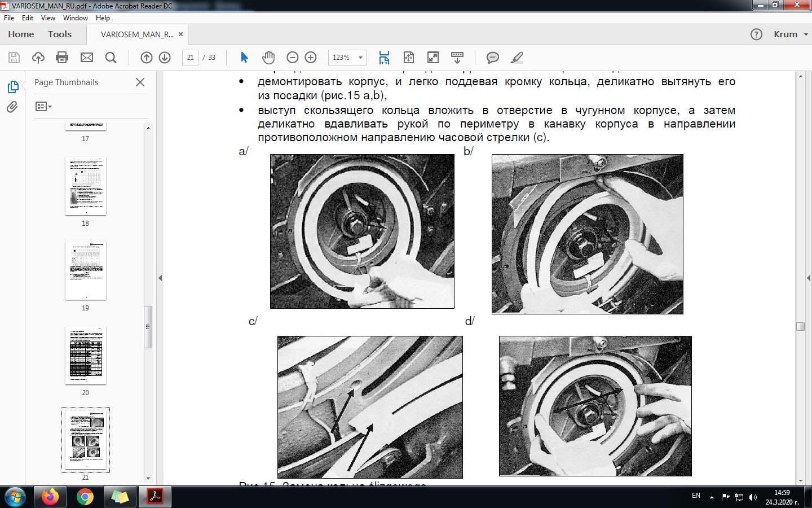
Task: Choose the Hand pan tool
Action: 268,58
